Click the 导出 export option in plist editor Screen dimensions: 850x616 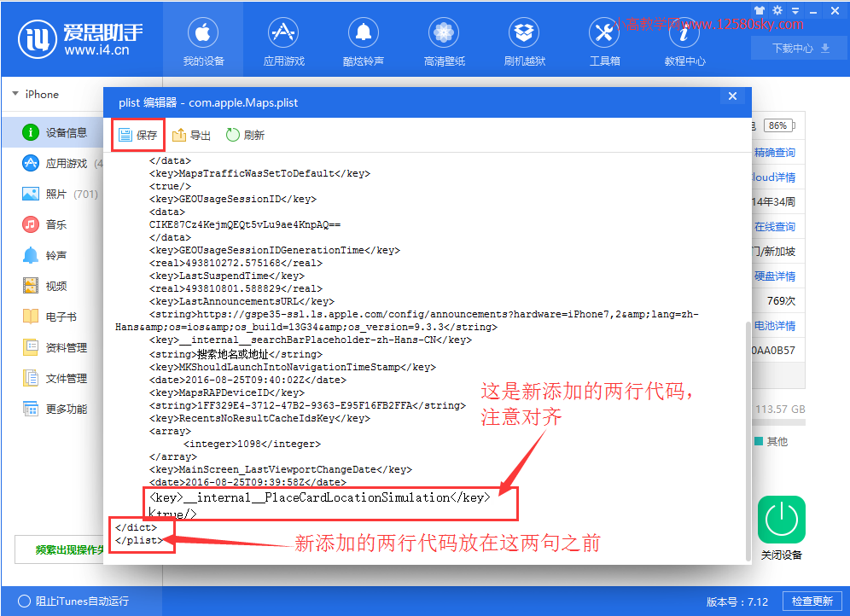point(191,134)
